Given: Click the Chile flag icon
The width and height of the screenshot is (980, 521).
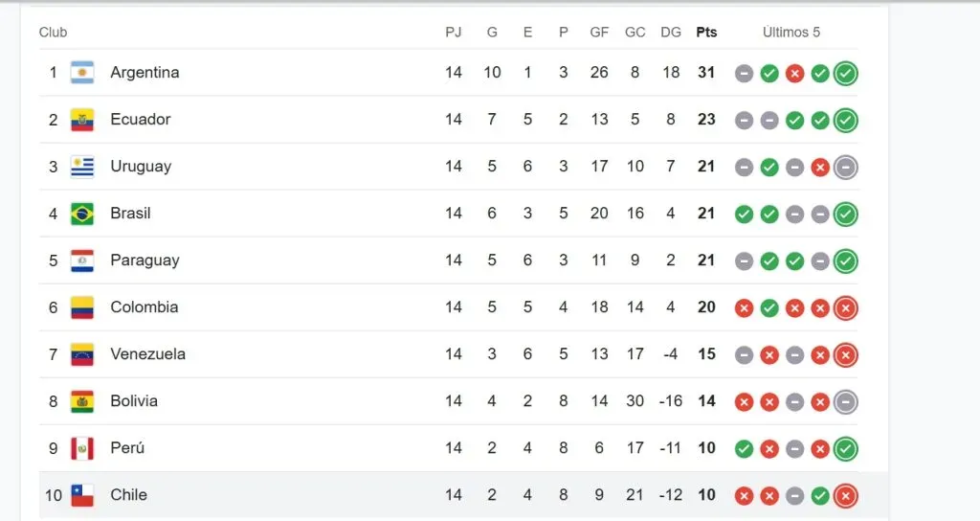Looking at the screenshot, I should tap(82, 495).
